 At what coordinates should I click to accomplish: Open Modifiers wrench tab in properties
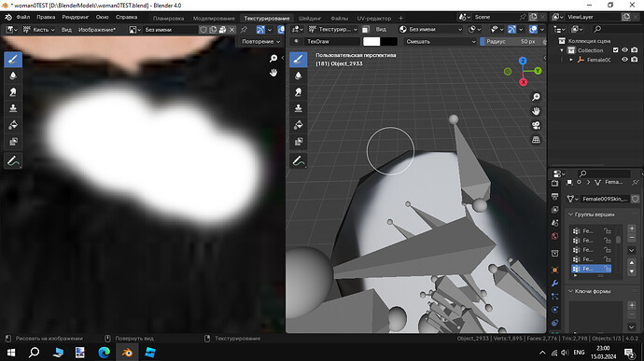pos(555,284)
